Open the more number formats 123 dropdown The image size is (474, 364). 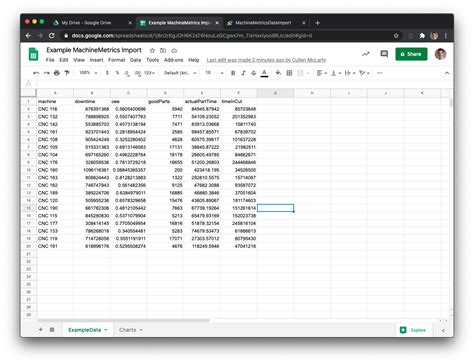coord(149,73)
